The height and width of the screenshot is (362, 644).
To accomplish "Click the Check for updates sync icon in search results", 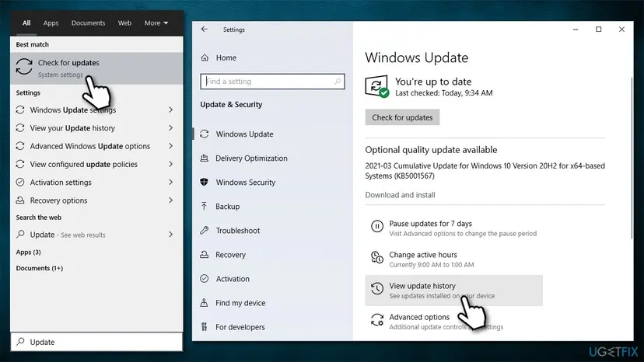I will 24,67.
